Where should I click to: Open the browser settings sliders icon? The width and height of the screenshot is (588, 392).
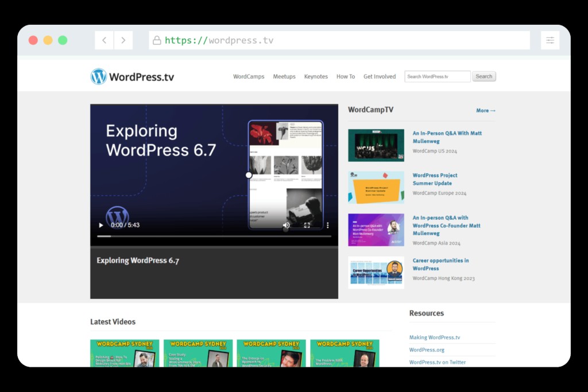click(x=550, y=40)
